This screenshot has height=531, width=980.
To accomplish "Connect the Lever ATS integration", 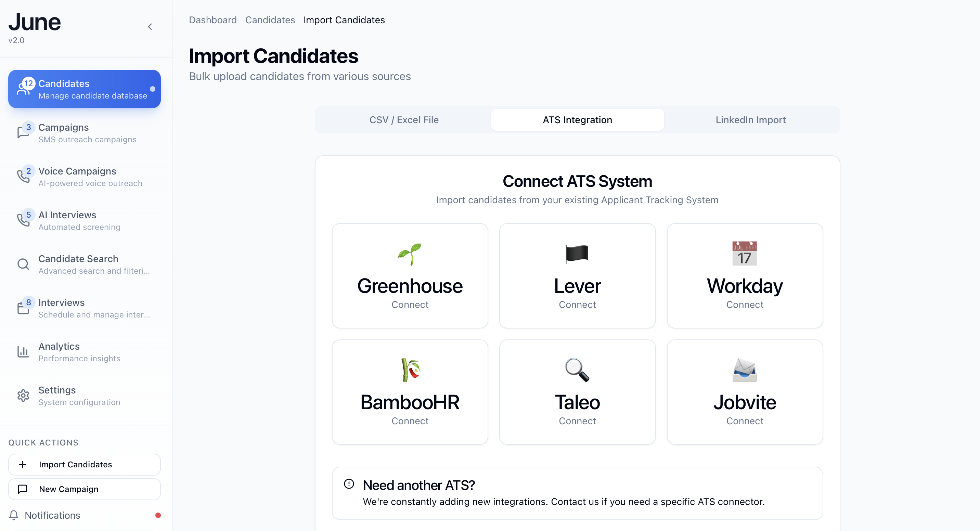I will click(x=577, y=276).
